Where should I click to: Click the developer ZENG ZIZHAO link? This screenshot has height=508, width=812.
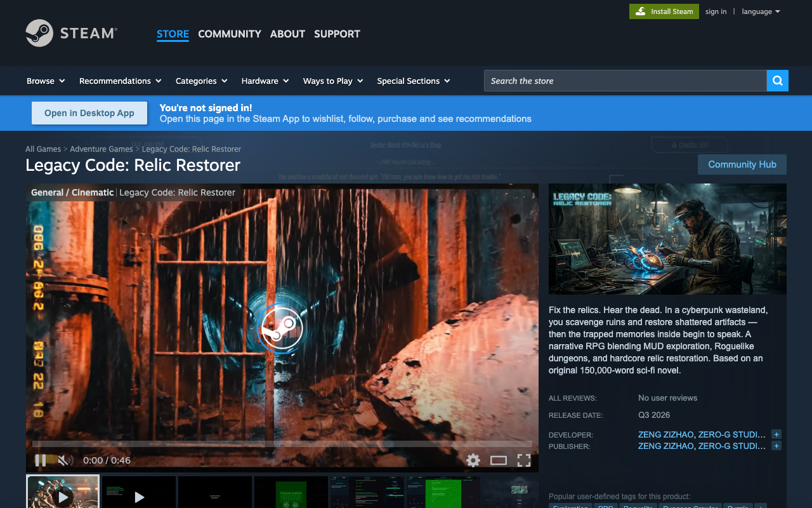pyautogui.click(x=665, y=434)
